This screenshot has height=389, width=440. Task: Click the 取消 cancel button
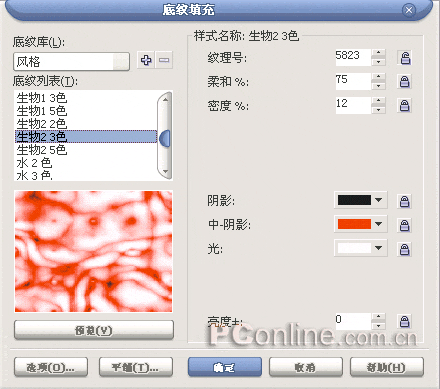pyautogui.click(x=306, y=367)
